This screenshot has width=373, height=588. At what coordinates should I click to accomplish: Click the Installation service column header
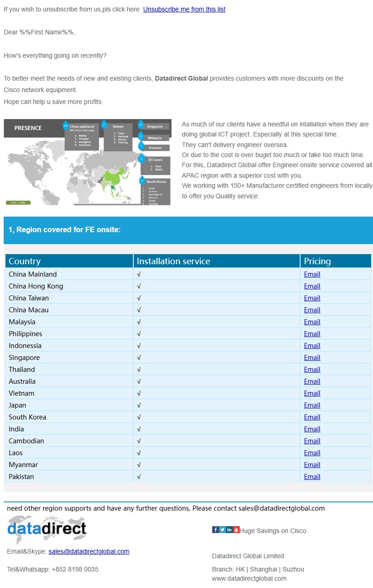217,261
